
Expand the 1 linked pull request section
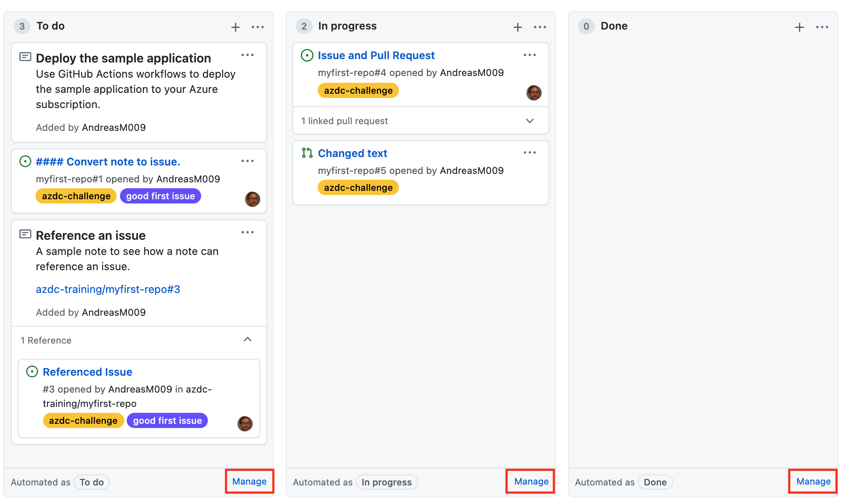529,121
